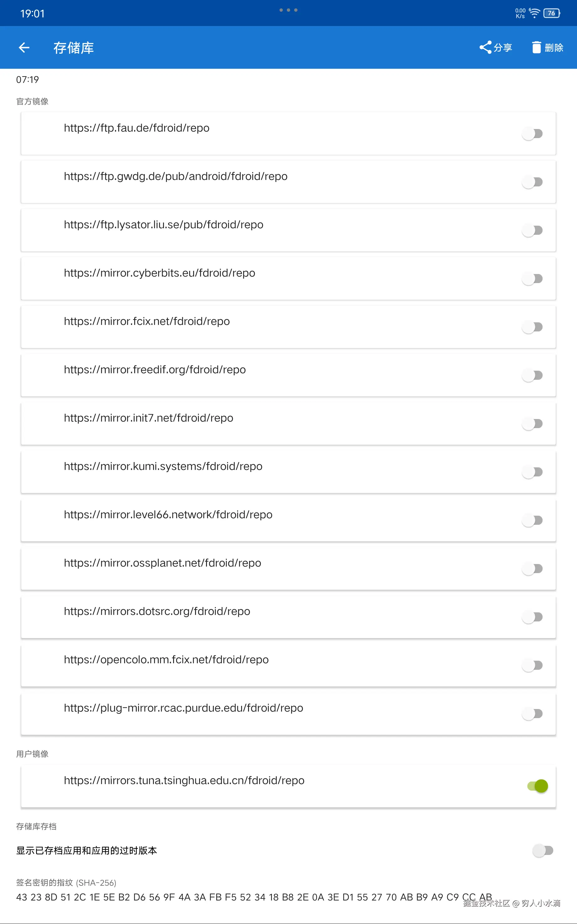The height and width of the screenshot is (924, 577).
Task: Switch on plug-mirror.rcac.purdue.edu mirror
Action: click(x=532, y=714)
